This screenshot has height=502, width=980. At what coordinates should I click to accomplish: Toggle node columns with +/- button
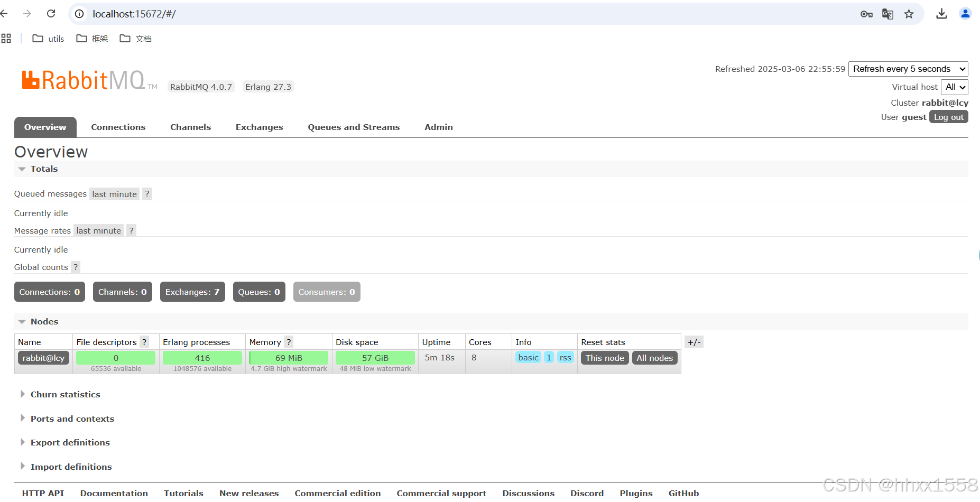(x=694, y=342)
